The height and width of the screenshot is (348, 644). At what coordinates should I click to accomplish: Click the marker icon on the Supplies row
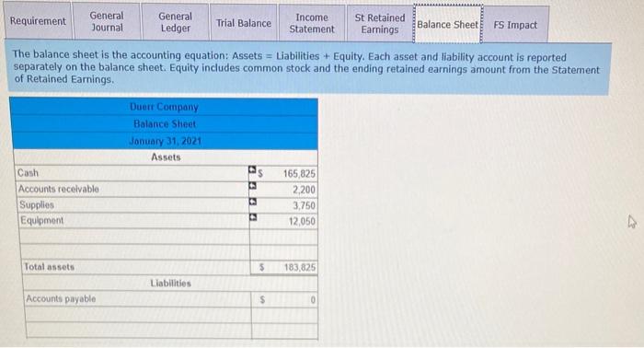click(253, 202)
